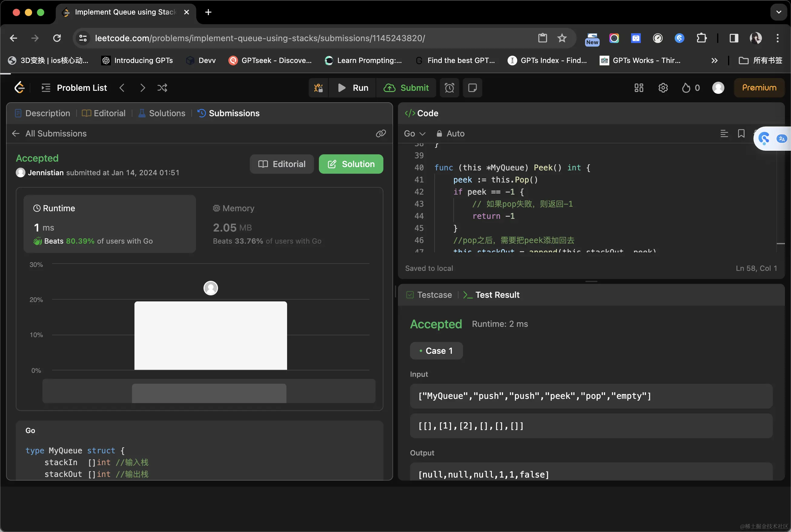Screen dimensions: 791x532
Task: Click the debug icon beside Run
Action: pyautogui.click(x=319, y=88)
